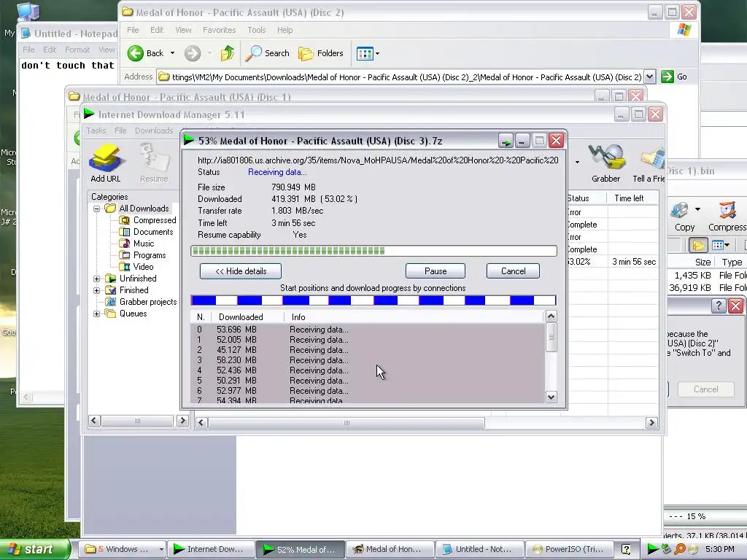Expand Unfinished tree node
The height and width of the screenshot is (560, 747).
click(x=97, y=279)
